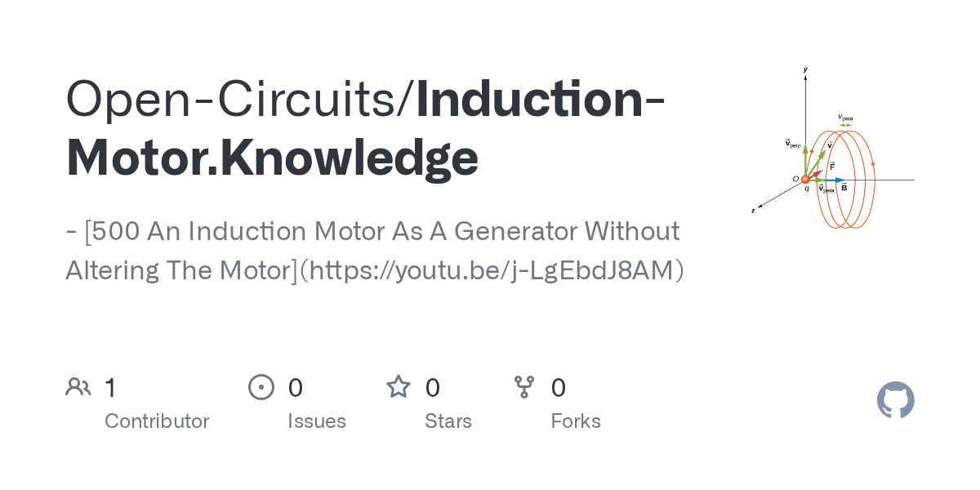Click the Issues label

point(317,421)
